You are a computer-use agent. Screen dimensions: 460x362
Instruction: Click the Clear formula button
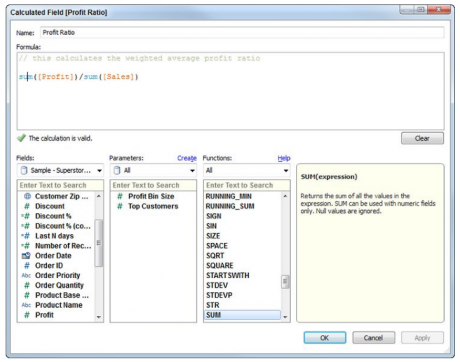(422, 138)
